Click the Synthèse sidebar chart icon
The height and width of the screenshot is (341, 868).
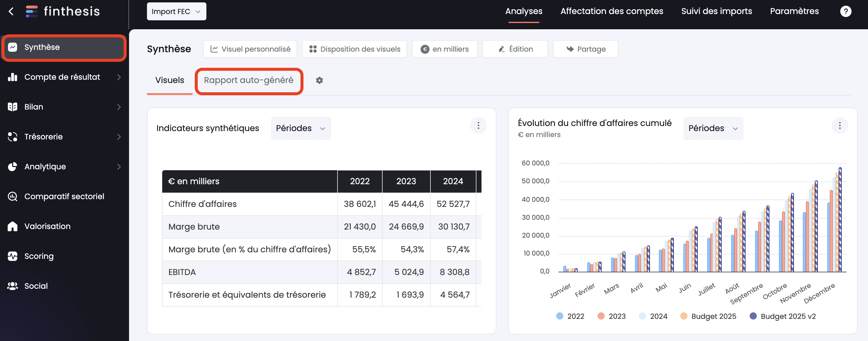point(13,47)
